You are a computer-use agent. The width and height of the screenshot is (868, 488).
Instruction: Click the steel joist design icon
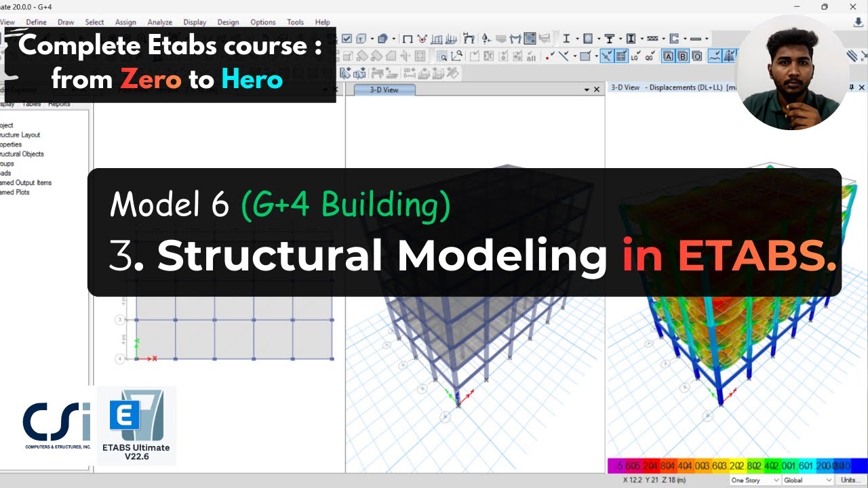(x=652, y=39)
